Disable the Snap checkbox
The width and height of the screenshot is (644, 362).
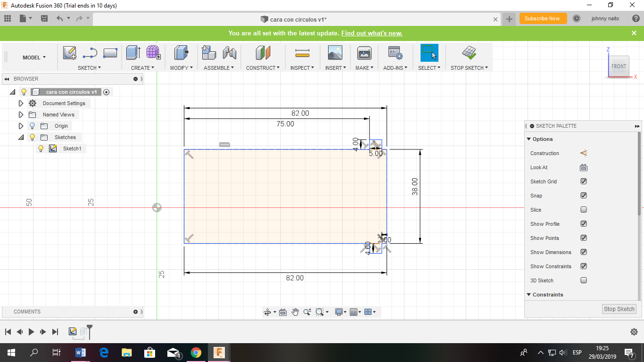click(584, 196)
